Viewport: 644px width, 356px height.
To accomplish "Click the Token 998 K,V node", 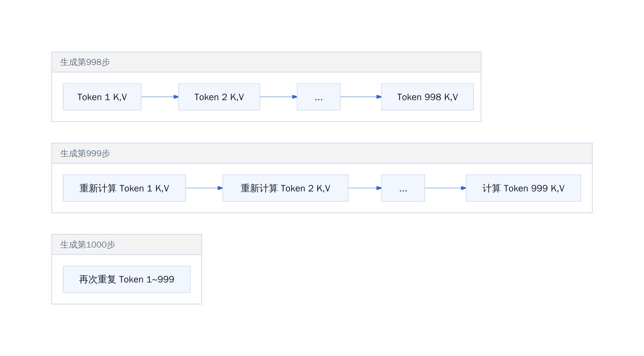I will click(427, 97).
